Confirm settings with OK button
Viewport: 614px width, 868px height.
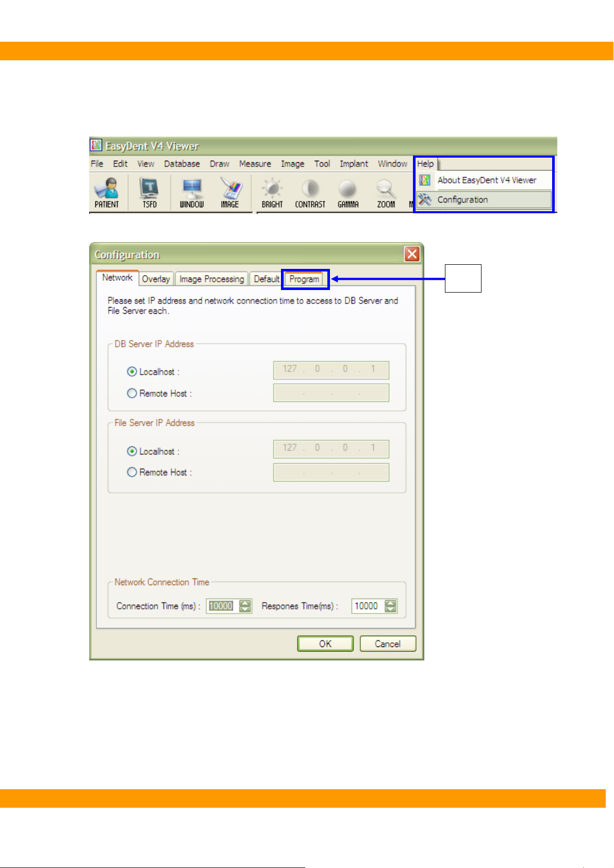tap(325, 643)
